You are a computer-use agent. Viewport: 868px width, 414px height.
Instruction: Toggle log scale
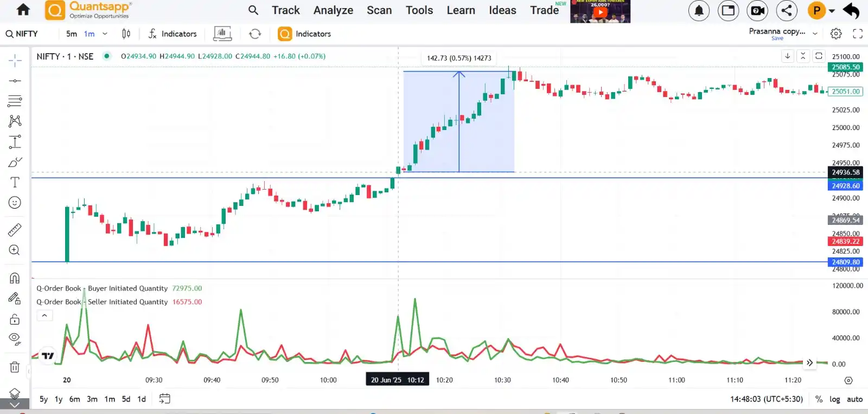pos(834,399)
